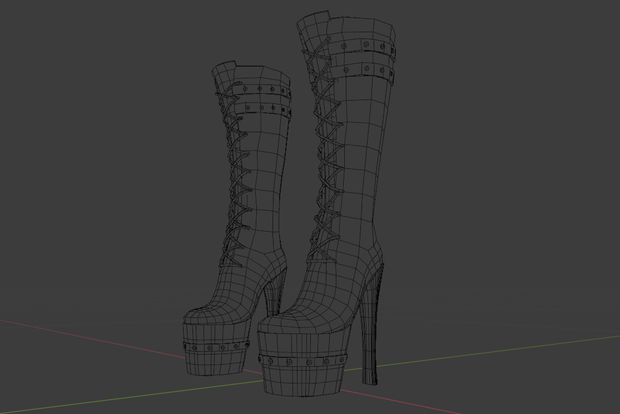Click the top buckle strap on front boot
Image resolution: width=620 pixels, height=414 pixels.
click(362, 46)
